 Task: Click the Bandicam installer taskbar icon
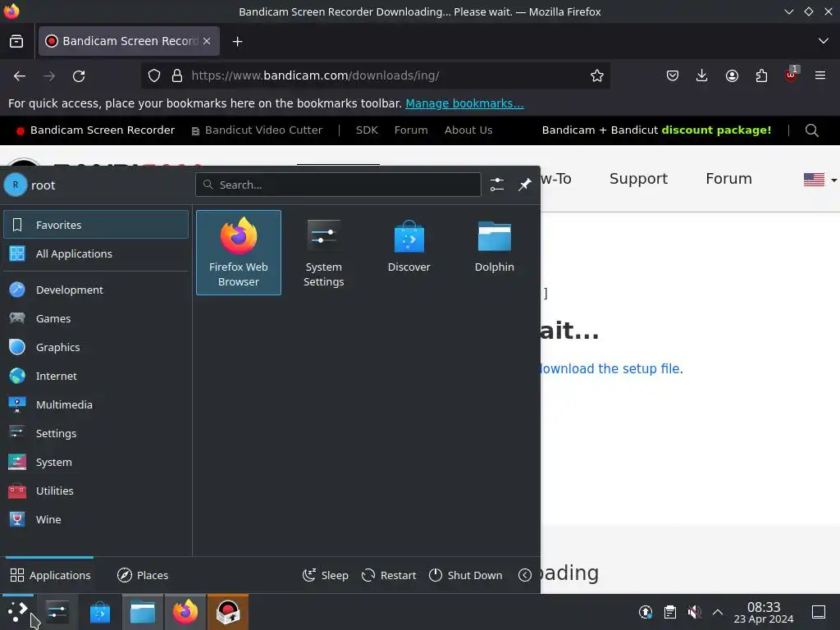(228, 612)
